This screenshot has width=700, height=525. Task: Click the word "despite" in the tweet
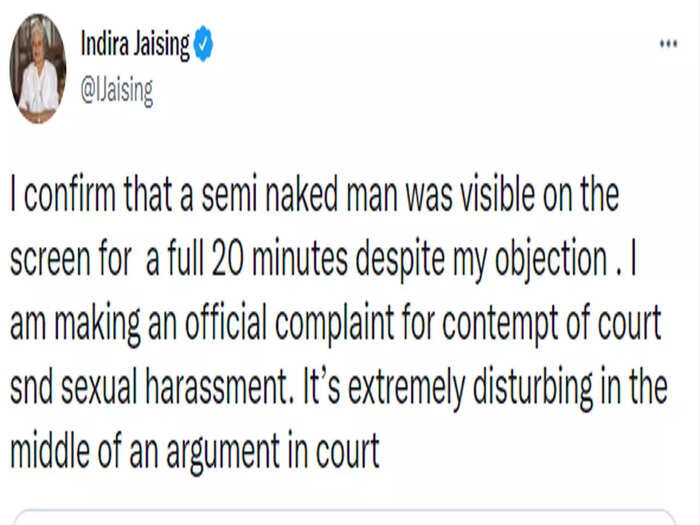(400, 261)
